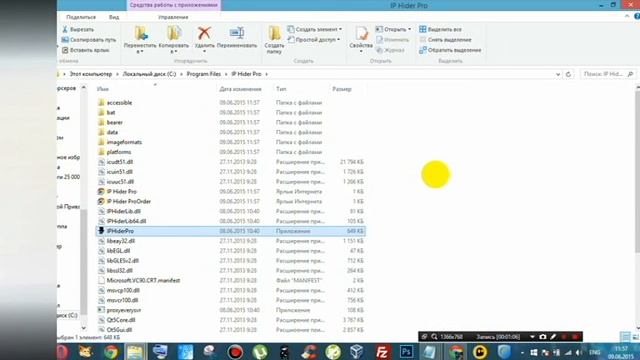This screenshot has width=640, height=360.
Task: Select the IPHiderPro application file
Action: pyautogui.click(x=231, y=231)
